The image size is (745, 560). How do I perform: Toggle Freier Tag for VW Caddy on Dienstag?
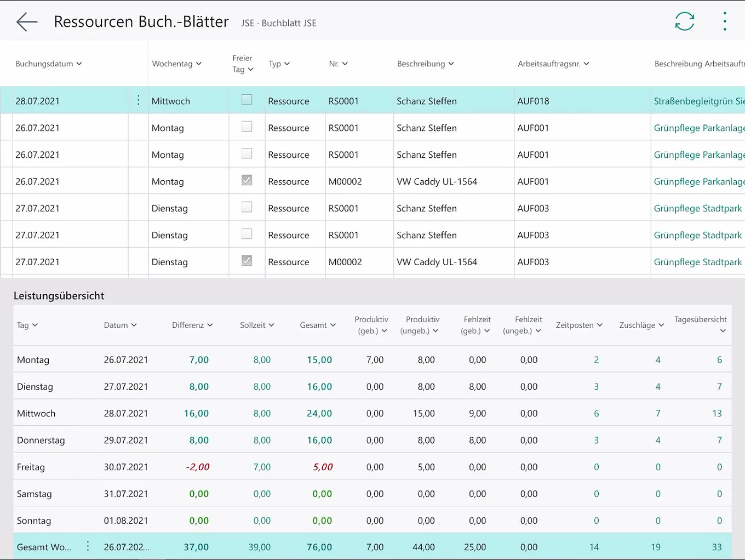click(247, 261)
